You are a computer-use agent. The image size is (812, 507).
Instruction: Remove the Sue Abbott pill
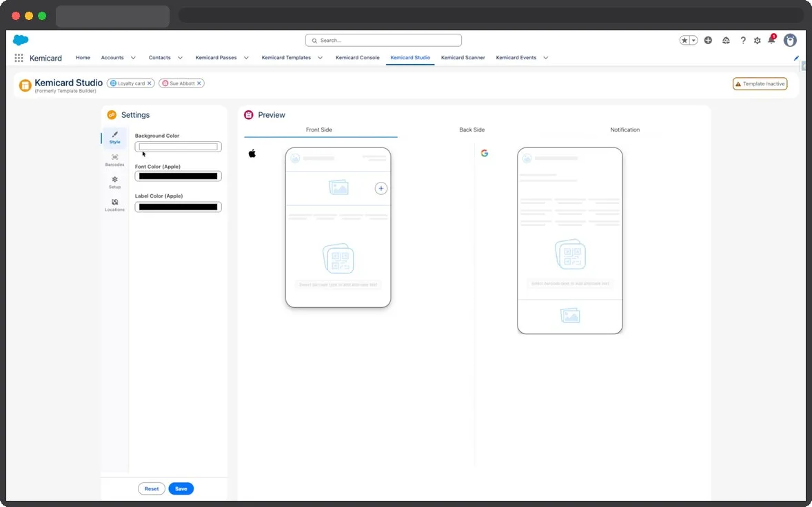pyautogui.click(x=199, y=83)
